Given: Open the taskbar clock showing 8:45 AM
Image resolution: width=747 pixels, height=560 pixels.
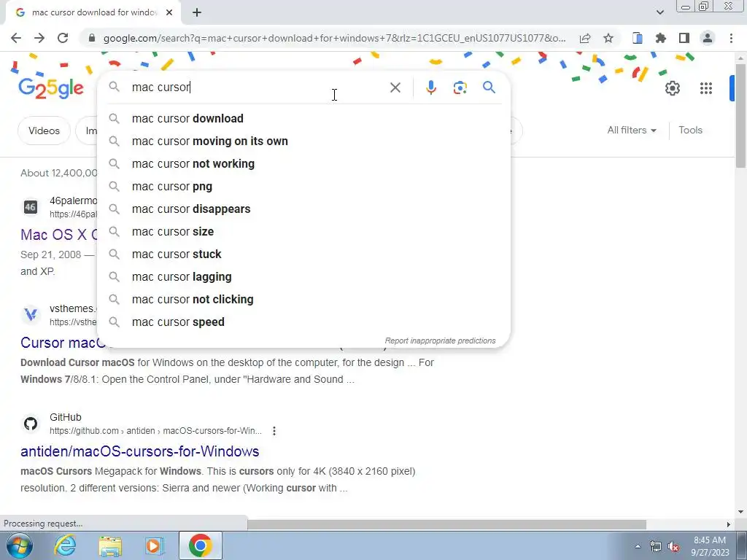Looking at the screenshot, I should (x=710, y=546).
